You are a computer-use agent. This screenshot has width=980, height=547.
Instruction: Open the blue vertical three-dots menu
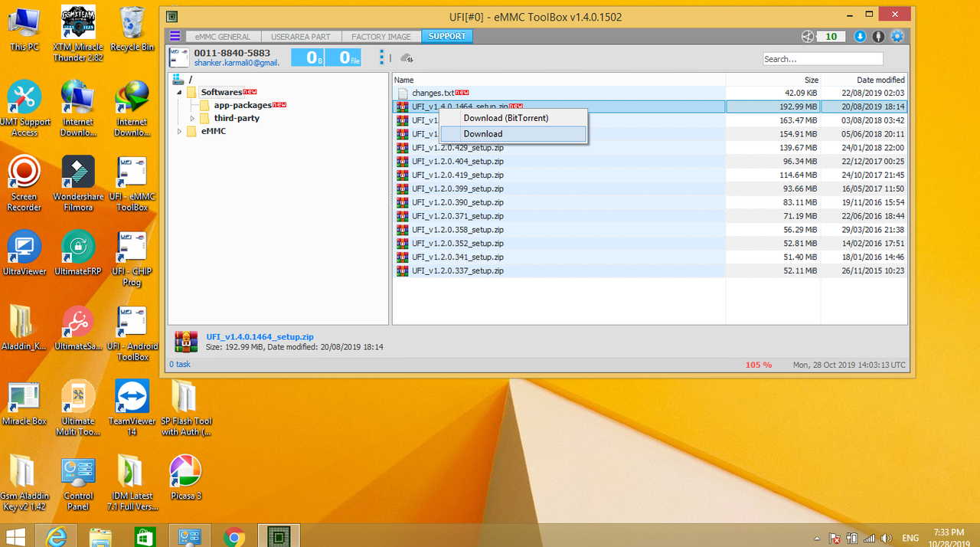(x=381, y=57)
